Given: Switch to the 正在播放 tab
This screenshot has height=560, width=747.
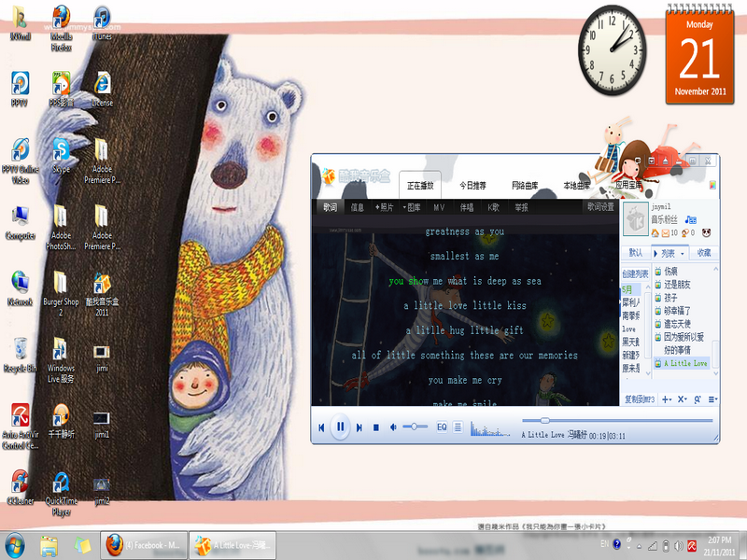Looking at the screenshot, I should pyautogui.click(x=420, y=185).
